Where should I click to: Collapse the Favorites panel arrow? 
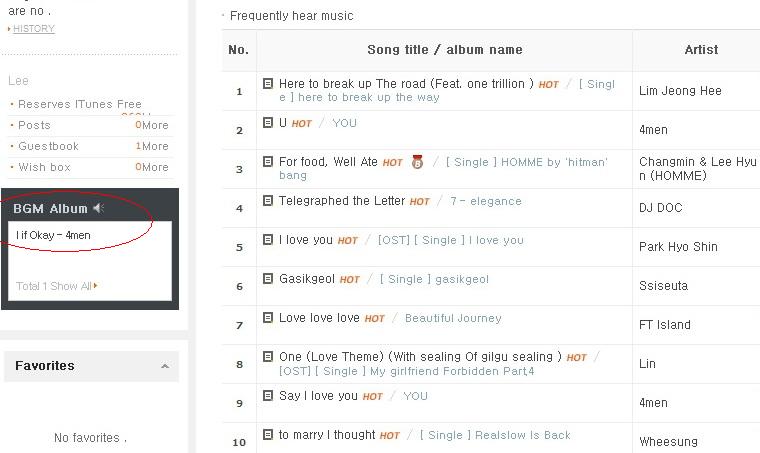(x=165, y=366)
